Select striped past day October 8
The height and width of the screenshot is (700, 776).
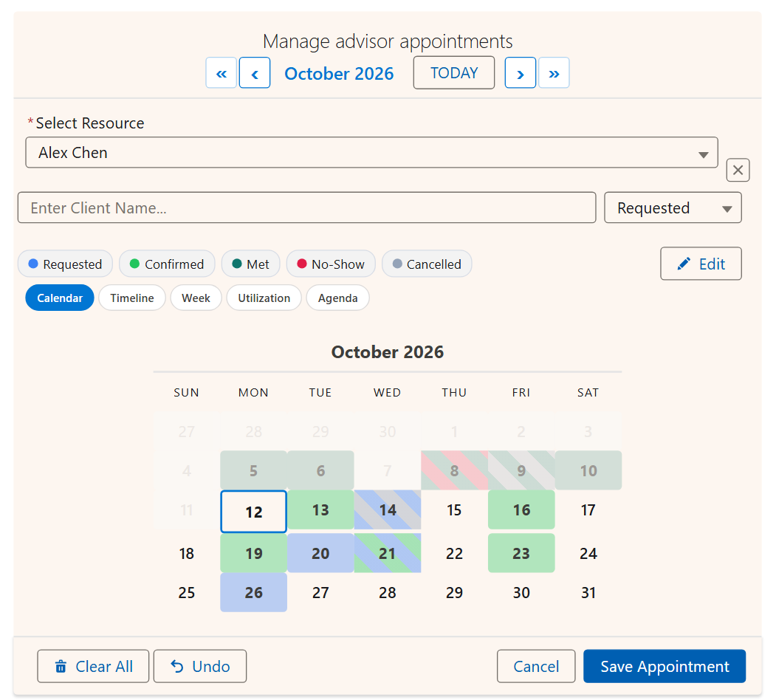pyautogui.click(x=454, y=470)
